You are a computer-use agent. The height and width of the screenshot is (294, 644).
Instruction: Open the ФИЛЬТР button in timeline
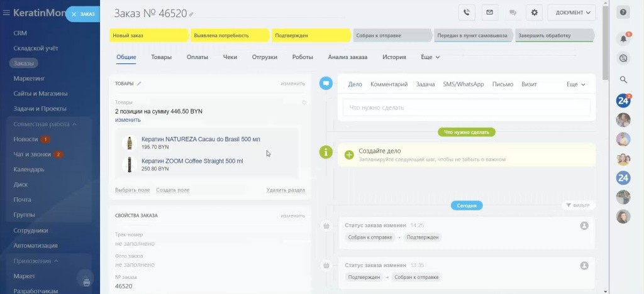577,205
